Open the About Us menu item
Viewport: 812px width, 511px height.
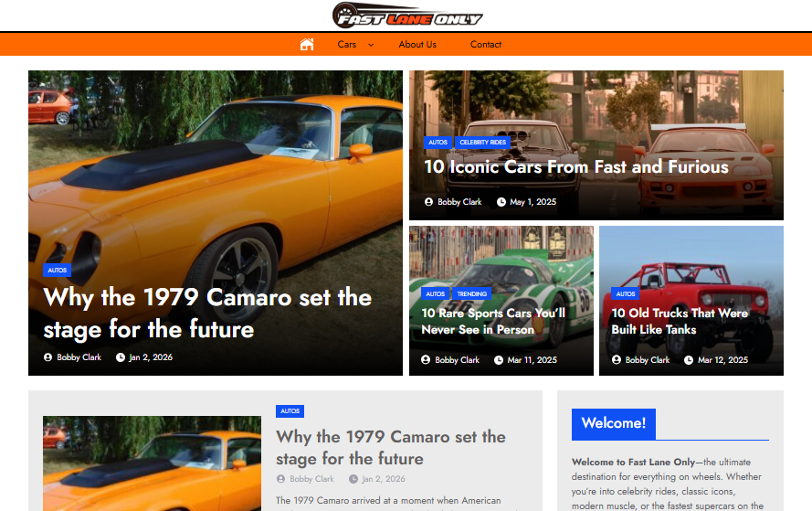pos(417,45)
